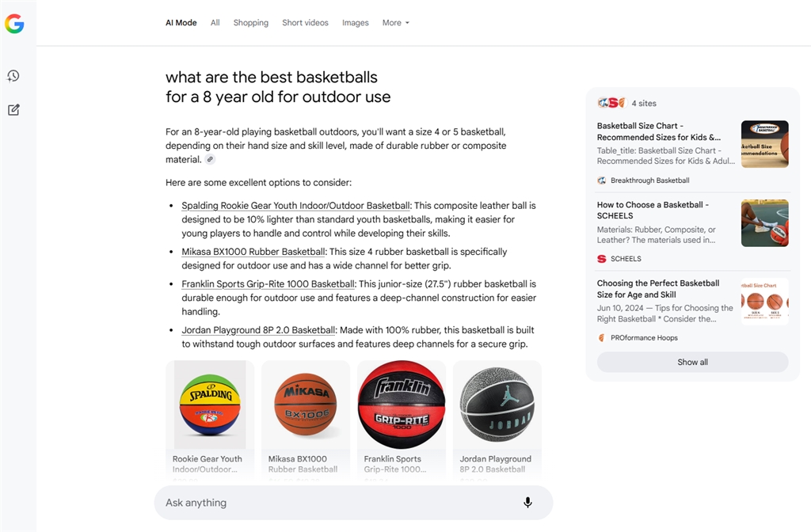Start a new search with edit icon
Viewport: 811px width, 532px height.
click(x=13, y=109)
